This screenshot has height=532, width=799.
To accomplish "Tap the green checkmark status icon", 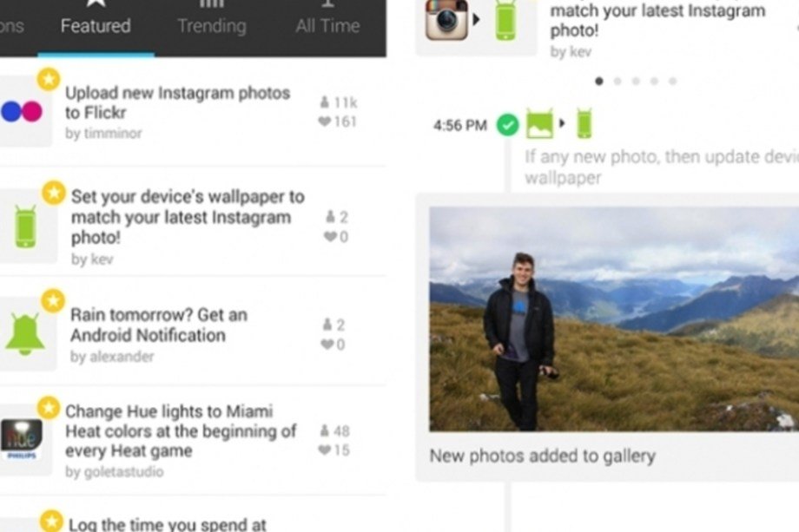I will (x=507, y=125).
